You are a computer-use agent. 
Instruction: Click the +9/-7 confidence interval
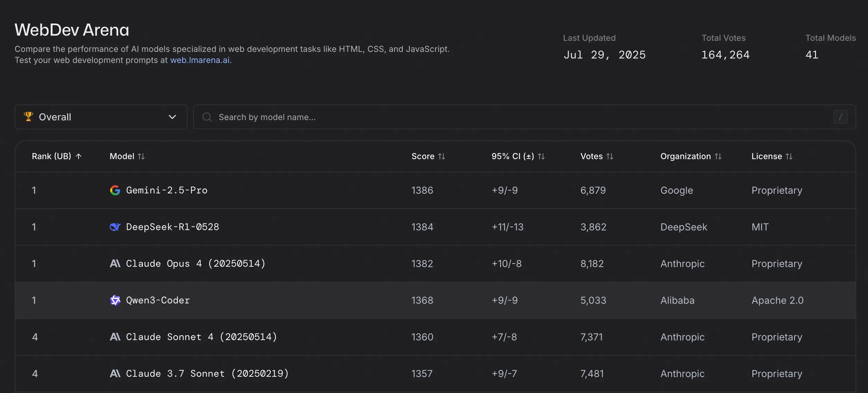(504, 374)
